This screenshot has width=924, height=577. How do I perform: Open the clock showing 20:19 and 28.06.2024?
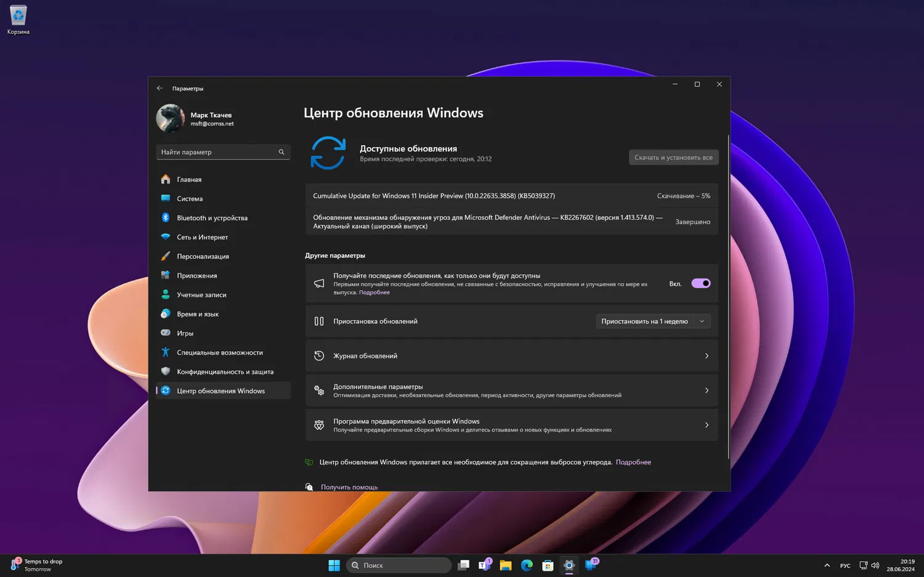(x=901, y=565)
